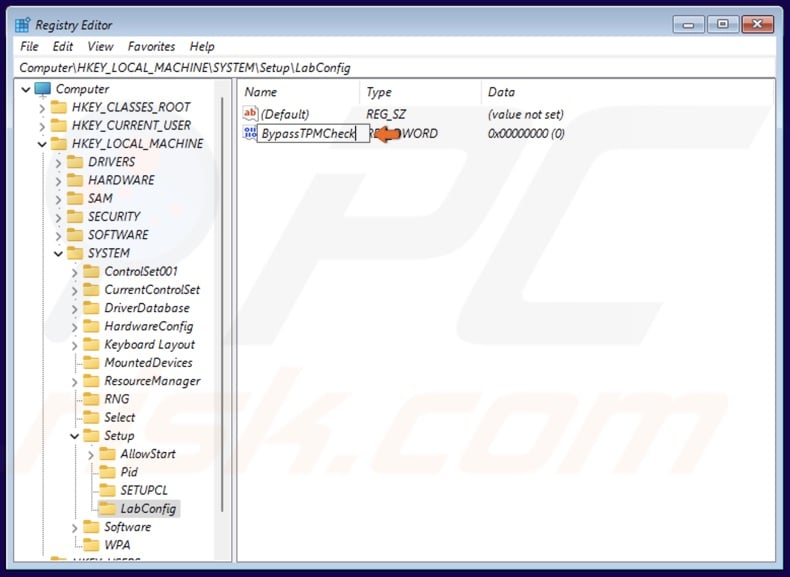
Task: Click the ResourceManager folder icon
Action: pos(91,380)
